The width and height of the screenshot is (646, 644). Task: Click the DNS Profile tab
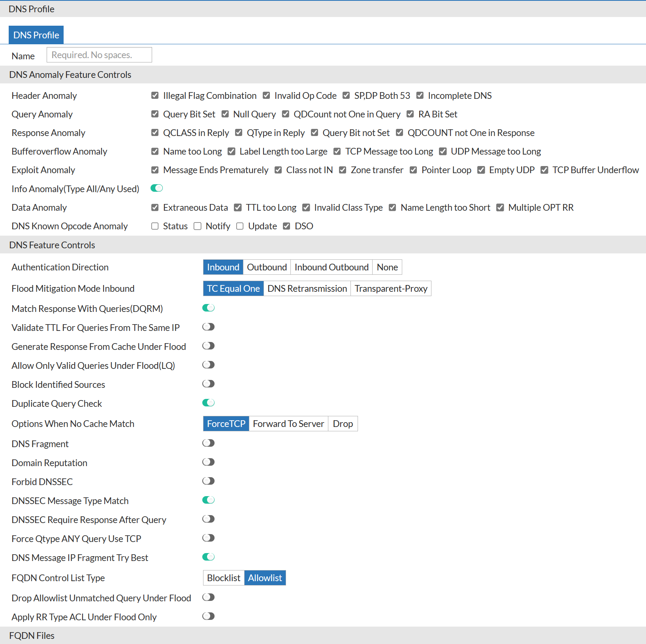coord(36,35)
